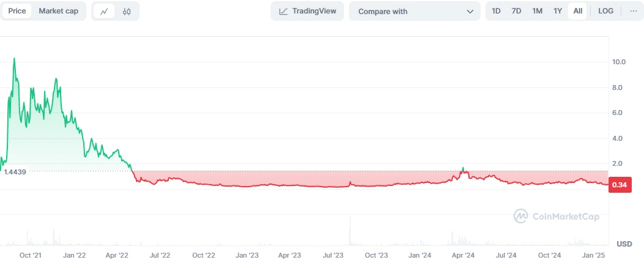Select the 7D time range
The image size is (644, 268).
pyautogui.click(x=517, y=11)
